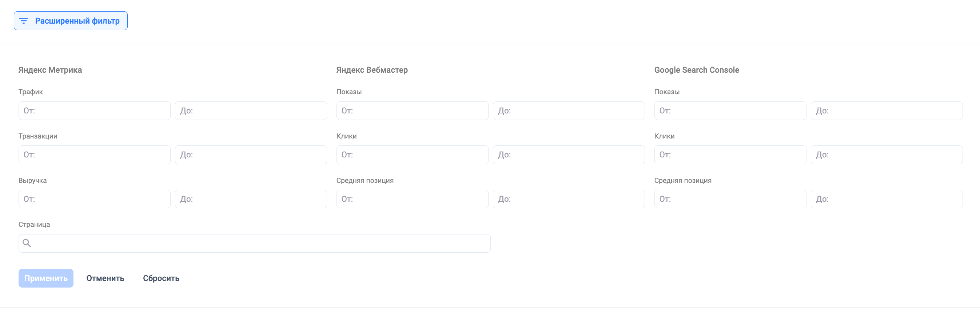This screenshot has width=980, height=317.
Task: Focus Выручка 'От' input field
Action: 94,199
